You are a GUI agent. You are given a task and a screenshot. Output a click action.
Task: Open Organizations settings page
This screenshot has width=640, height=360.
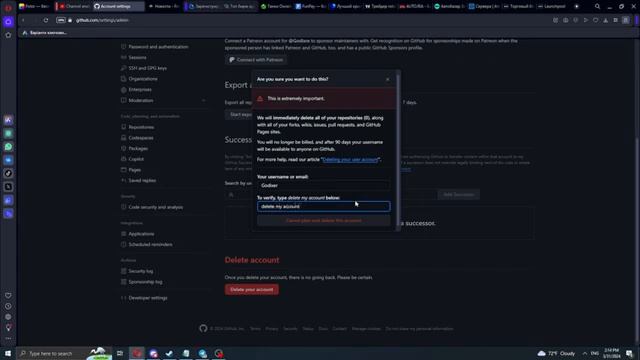coord(143,79)
